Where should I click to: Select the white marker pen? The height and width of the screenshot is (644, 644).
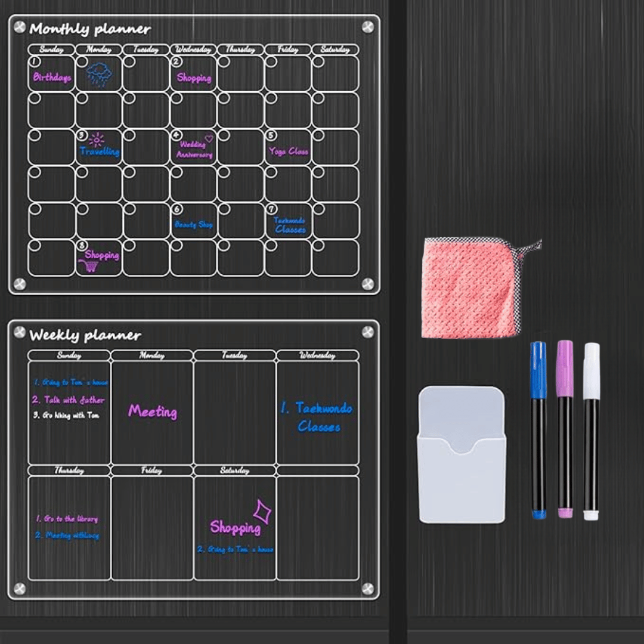(592, 432)
